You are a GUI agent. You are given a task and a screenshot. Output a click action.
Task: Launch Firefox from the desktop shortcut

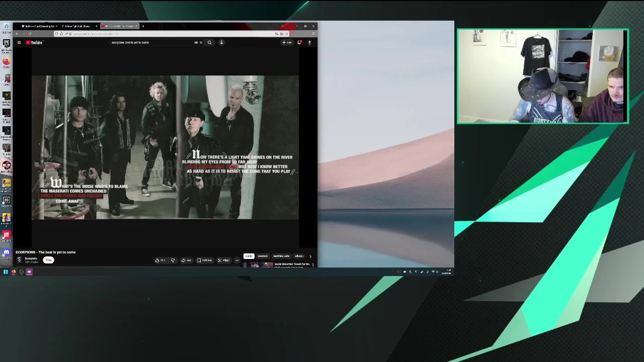pos(6,62)
